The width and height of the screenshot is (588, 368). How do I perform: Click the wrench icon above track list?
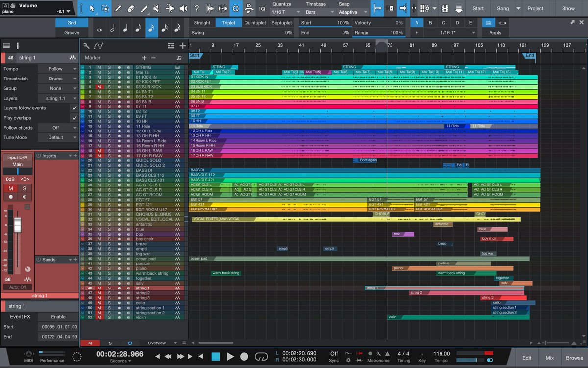tap(87, 46)
